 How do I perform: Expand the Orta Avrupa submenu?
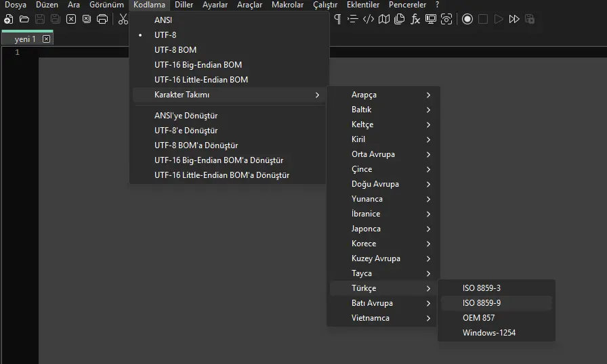point(383,154)
